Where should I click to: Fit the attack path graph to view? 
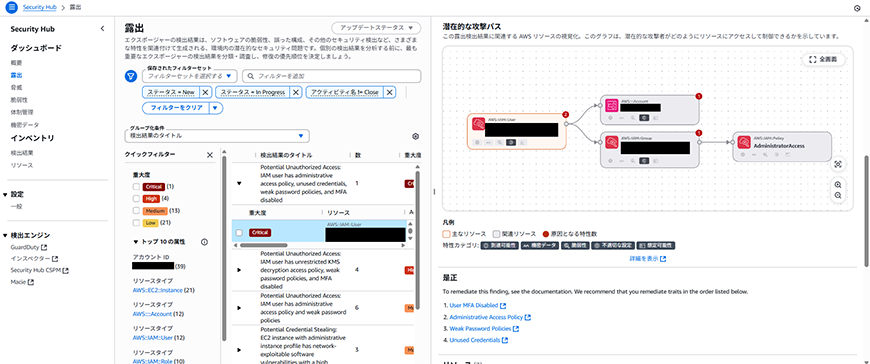pos(838,164)
